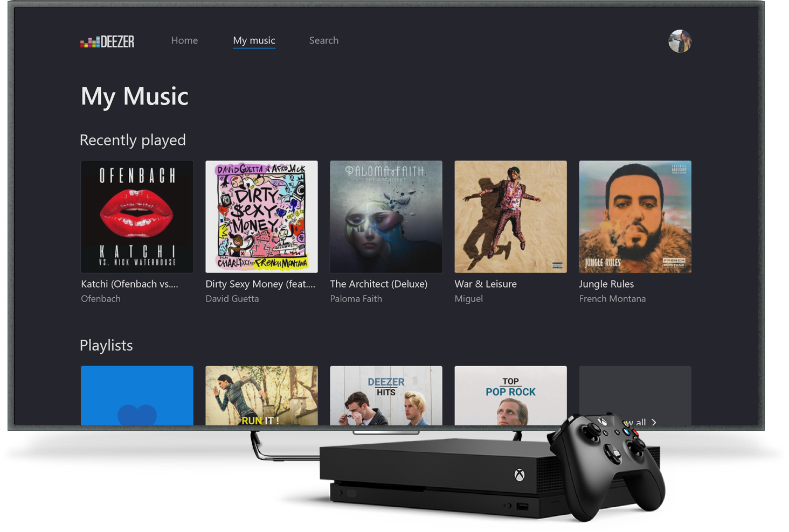Click the Recently played heading
789x532 pixels.
point(133,140)
